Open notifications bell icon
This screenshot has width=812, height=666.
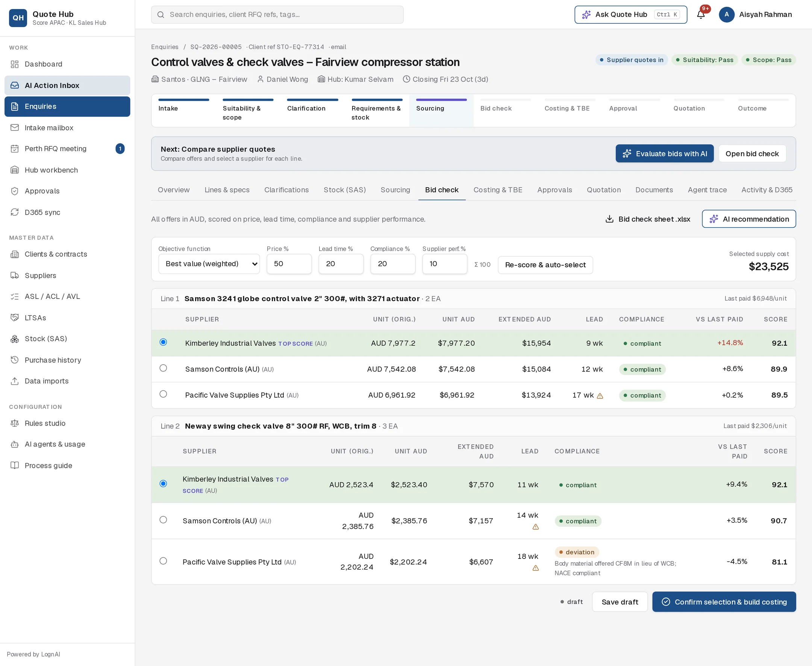click(x=701, y=15)
